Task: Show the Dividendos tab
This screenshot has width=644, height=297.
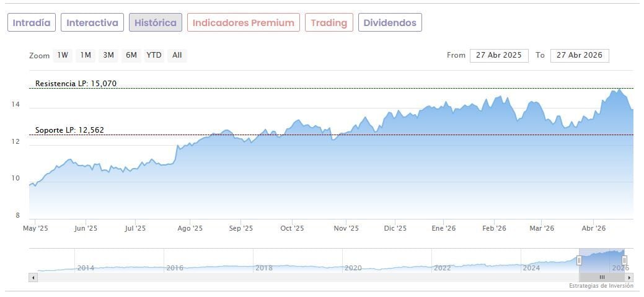Action: 390,23
